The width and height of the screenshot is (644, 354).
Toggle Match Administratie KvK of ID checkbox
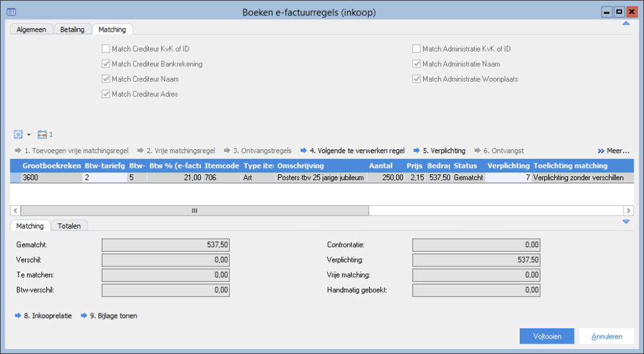[417, 49]
